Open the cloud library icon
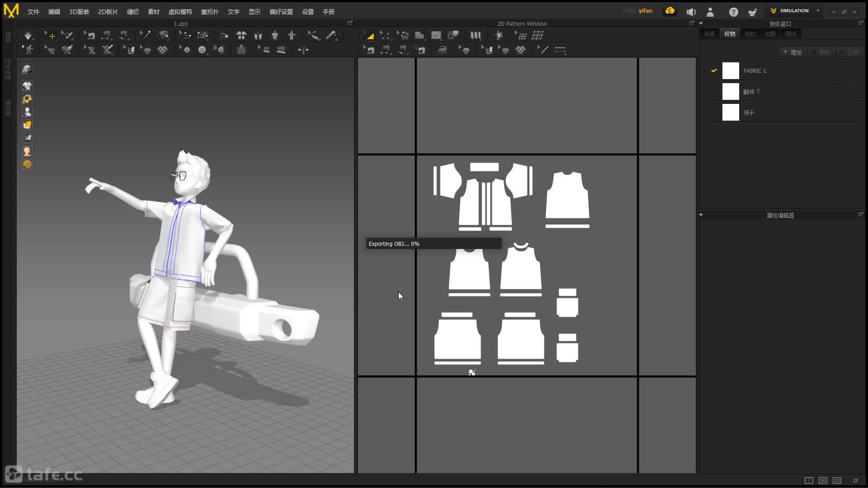 point(670,11)
